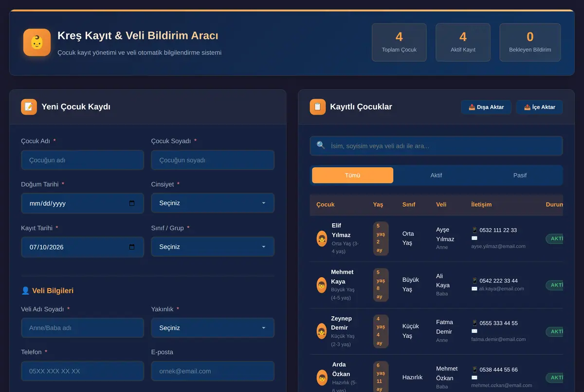Click the Dışa Aktar button
The image size is (584, 392).
tap(486, 107)
